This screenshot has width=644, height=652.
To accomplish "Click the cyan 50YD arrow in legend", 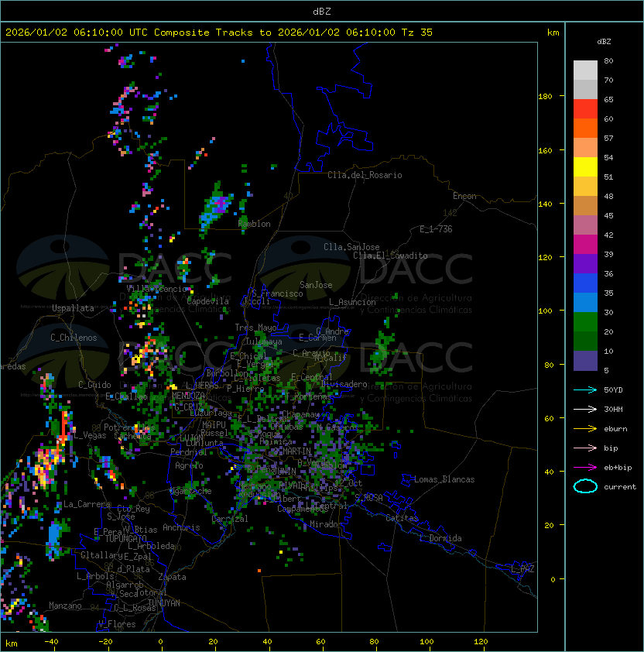I will [585, 389].
